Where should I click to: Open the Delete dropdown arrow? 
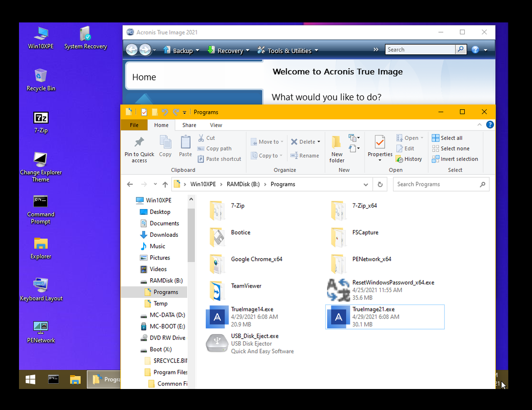[x=319, y=141]
